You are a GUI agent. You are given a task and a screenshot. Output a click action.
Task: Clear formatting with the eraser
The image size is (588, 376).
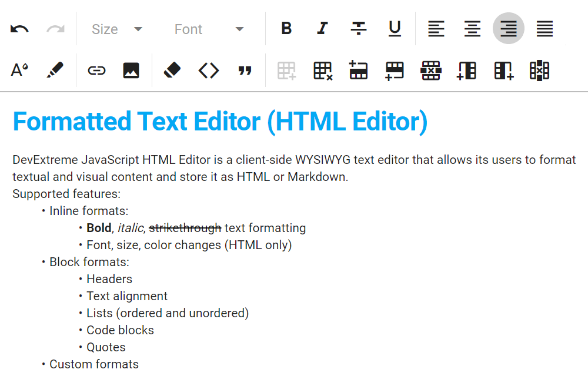172,70
